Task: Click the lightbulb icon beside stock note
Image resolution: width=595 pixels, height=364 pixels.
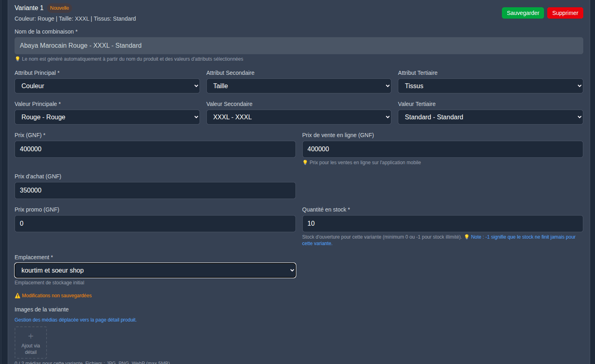Action: pyautogui.click(x=467, y=237)
